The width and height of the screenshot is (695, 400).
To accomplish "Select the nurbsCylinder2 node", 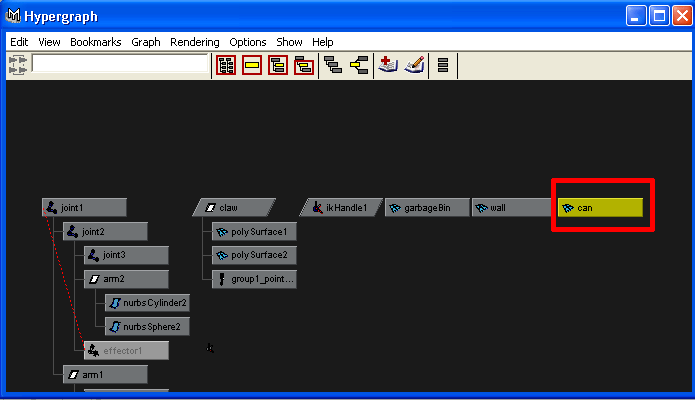I will (x=147, y=302).
